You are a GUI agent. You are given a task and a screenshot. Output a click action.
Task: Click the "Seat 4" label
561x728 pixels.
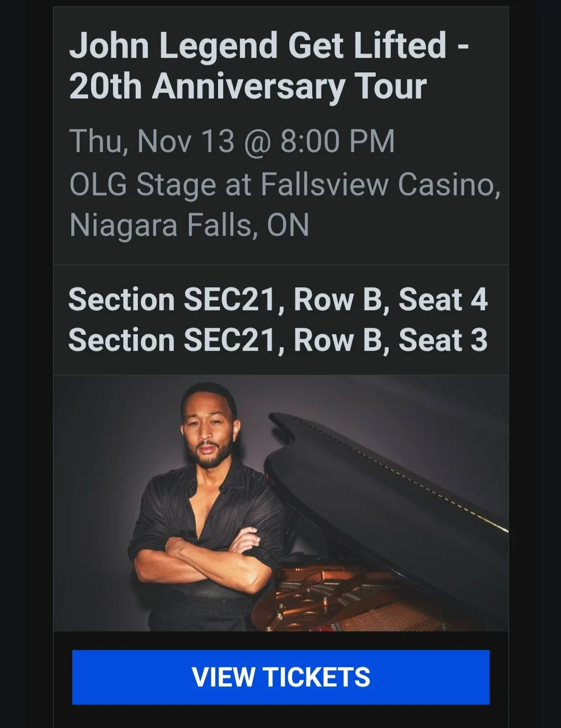(x=443, y=300)
